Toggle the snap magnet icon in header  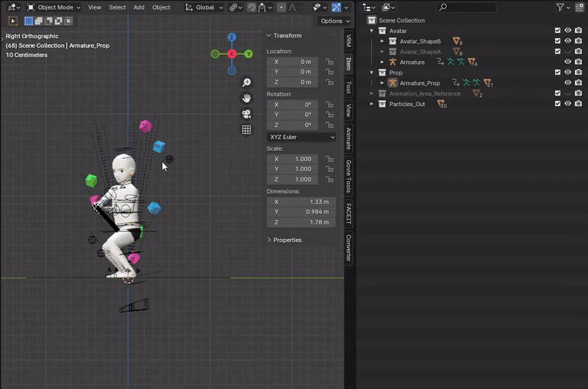click(x=252, y=7)
